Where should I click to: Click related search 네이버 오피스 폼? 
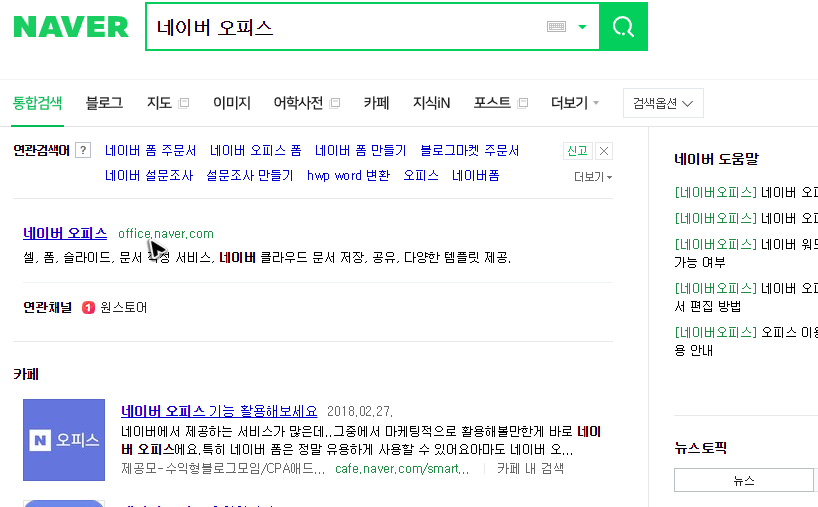pos(256,151)
